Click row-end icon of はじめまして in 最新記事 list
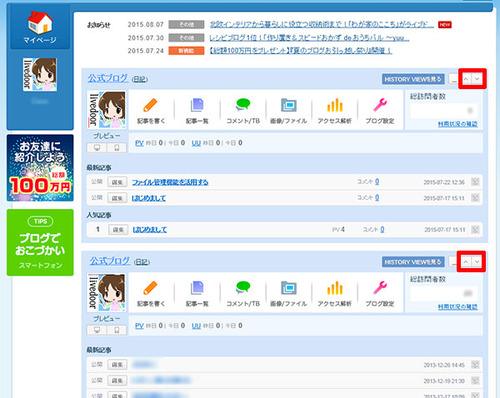This screenshot has width=500, height=398. coord(475,198)
